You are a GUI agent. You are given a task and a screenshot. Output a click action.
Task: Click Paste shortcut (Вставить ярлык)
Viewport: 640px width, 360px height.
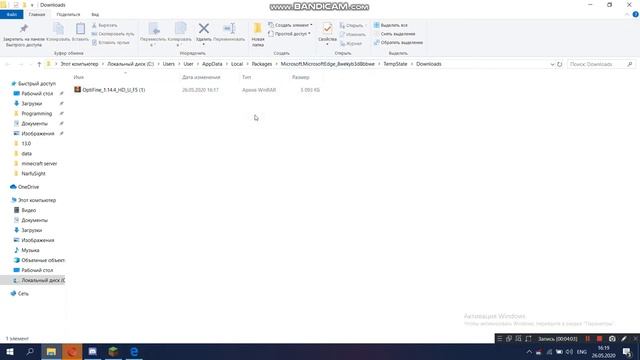(x=111, y=42)
